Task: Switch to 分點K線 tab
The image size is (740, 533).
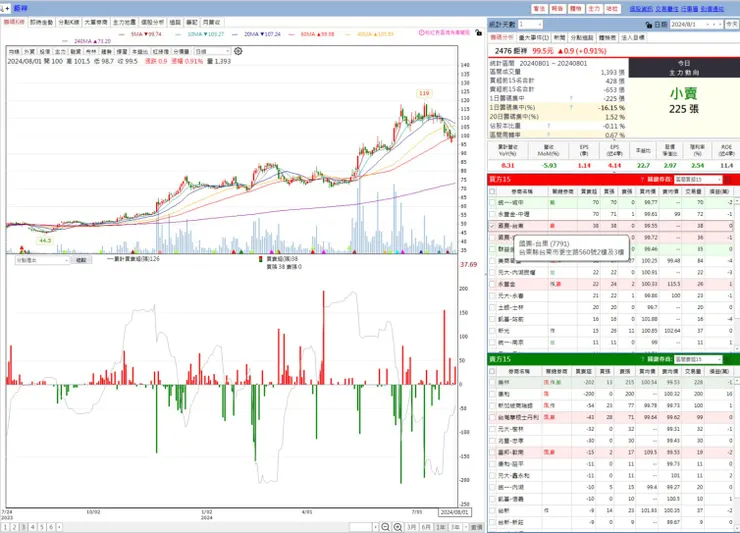Action: click(x=69, y=22)
